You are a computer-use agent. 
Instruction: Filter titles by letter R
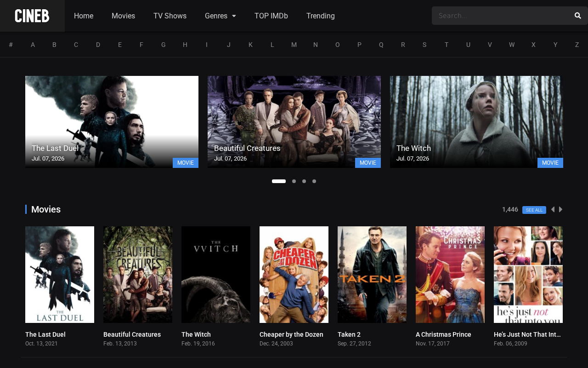[403, 45]
